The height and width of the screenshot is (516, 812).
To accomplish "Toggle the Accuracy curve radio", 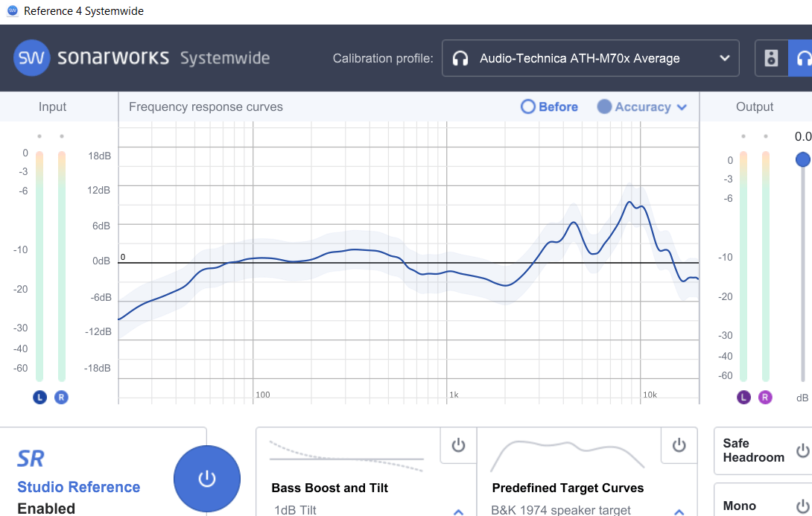I will tap(604, 106).
